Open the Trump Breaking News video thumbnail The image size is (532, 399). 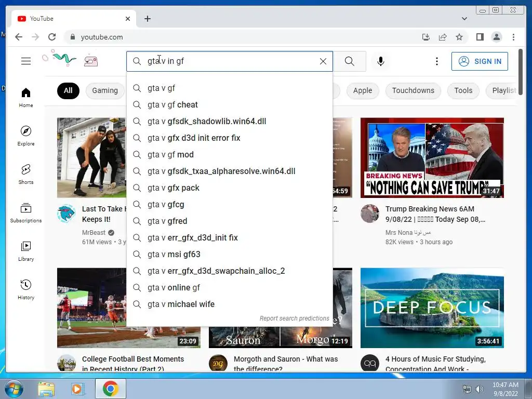[x=432, y=157]
